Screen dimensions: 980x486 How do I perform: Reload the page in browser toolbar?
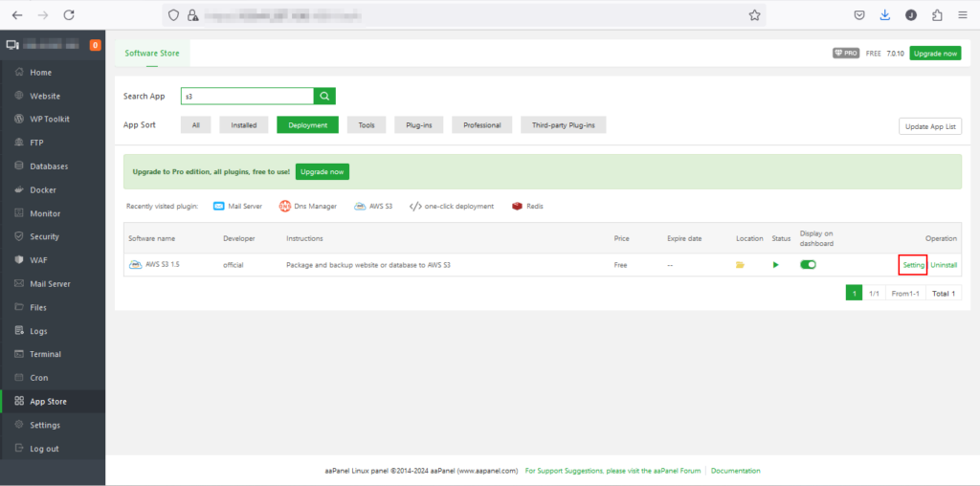pos(69,15)
